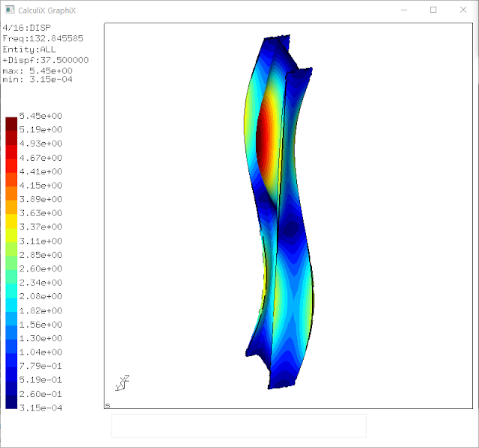Click legend value 5.19e+00
The image size is (479, 448).
pos(40,129)
